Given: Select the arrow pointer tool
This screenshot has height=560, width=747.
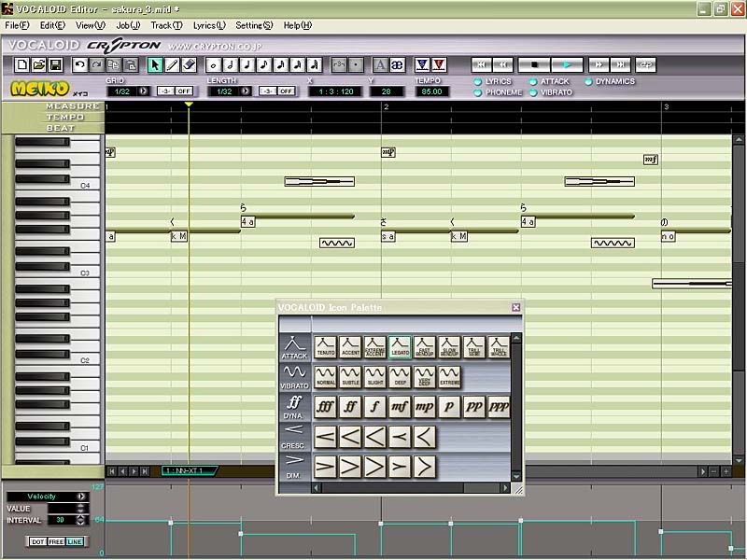Looking at the screenshot, I should click(x=155, y=64).
